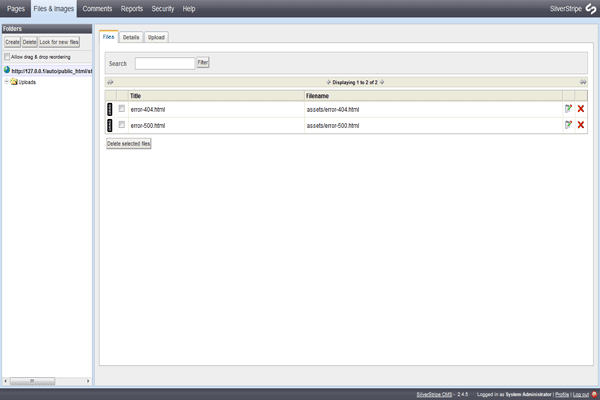Viewport: 600px width, 400px height.
Task: Click the 'Displaying 1 to 2 of 2' text
Action: coord(355,82)
